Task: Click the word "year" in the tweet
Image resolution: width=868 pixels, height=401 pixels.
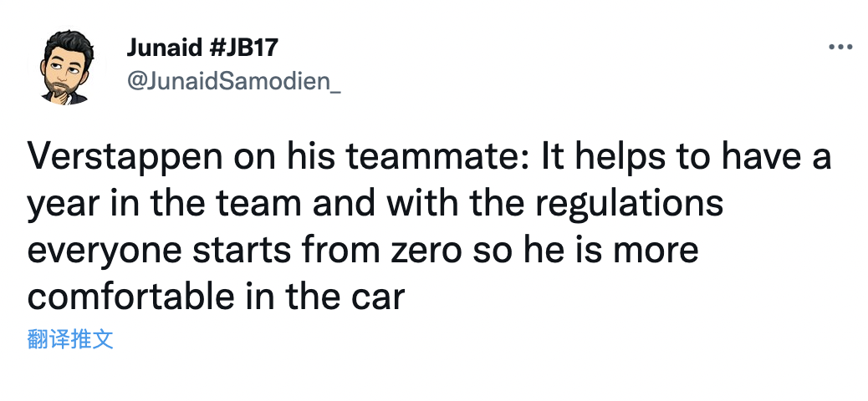Action: coord(59,206)
